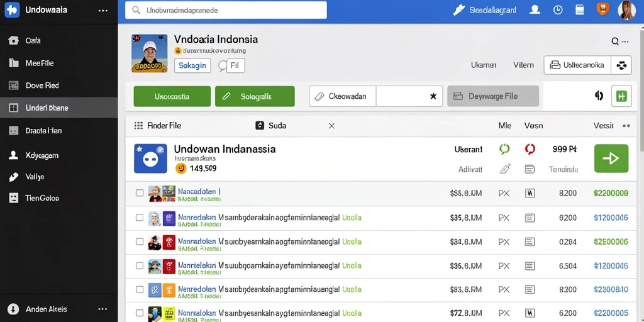Click the red refresh circle icon
Screen dimensions: 644x322
(530, 150)
